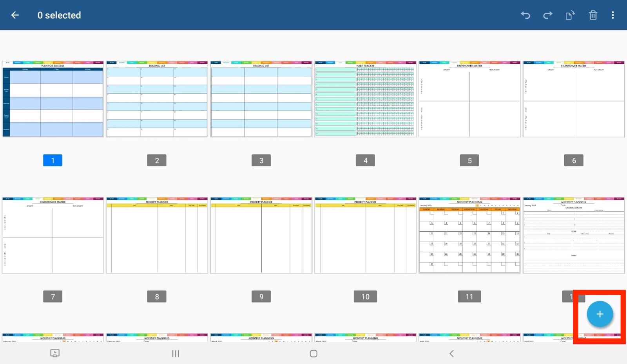Screen dimensions: 627x364
Task: Select page 11 monthly calendar thumbnail
Action: tap(469, 235)
